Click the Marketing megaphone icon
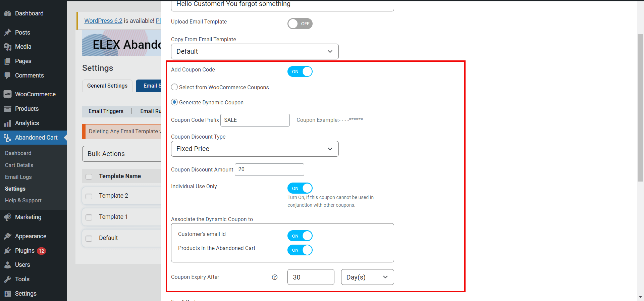 click(x=7, y=217)
